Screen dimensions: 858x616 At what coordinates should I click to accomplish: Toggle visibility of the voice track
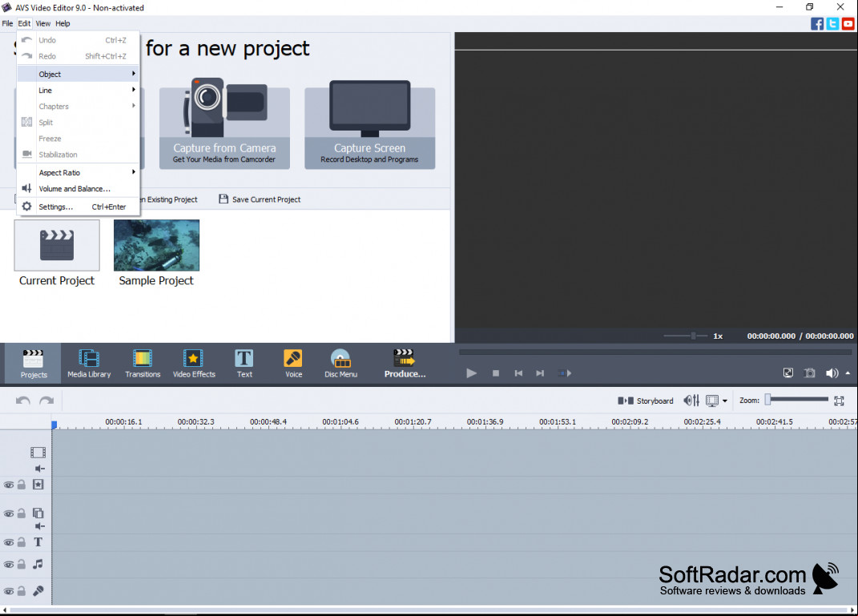pos(9,591)
